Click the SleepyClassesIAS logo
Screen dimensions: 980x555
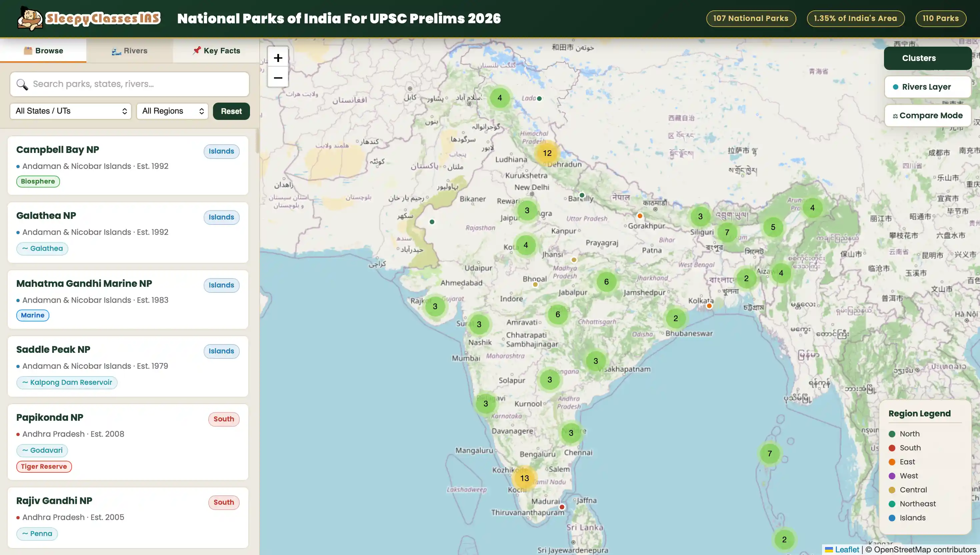point(89,18)
